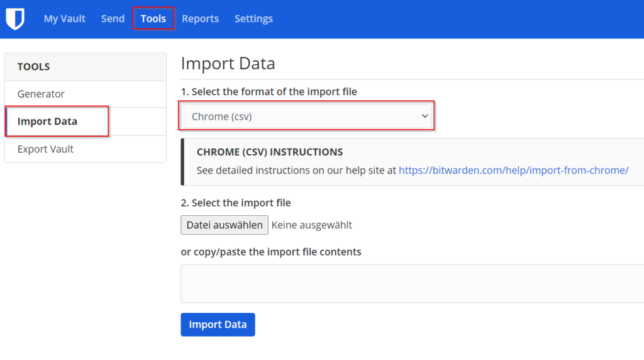Click the 'or copy/paste' contents label
The height and width of the screenshot is (360, 644).
(270, 252)
